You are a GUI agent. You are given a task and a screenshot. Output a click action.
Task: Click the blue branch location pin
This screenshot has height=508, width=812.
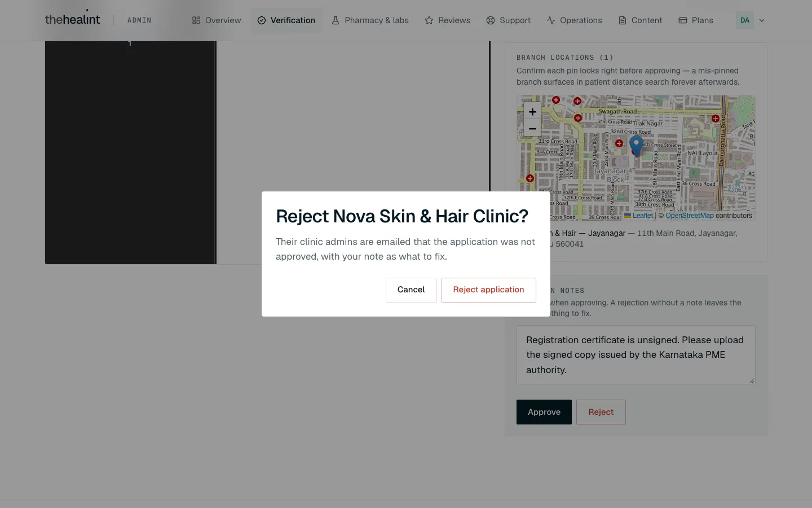[x=636, y=146]
